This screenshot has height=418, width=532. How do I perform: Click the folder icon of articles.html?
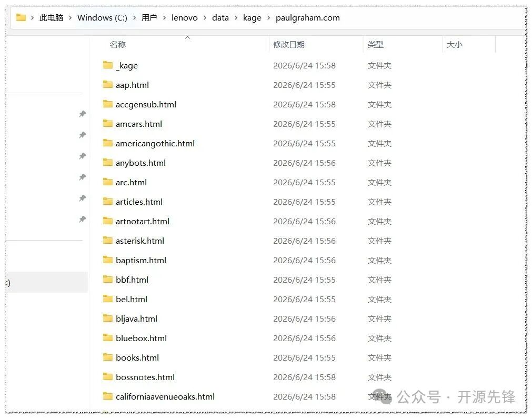click(x=107, y=201)
